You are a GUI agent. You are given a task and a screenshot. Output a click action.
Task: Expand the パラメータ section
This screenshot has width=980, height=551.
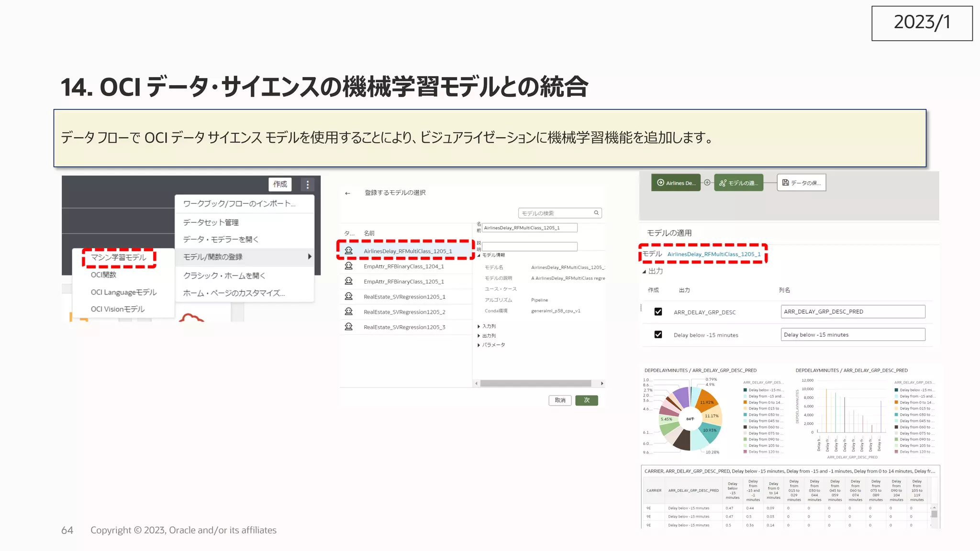click(479, 345)
